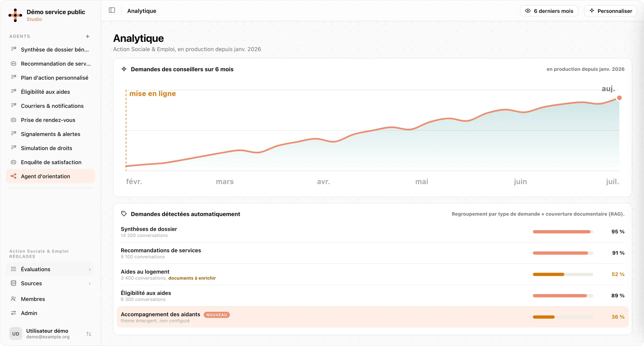This screenshot has width=644, height=346.
Task: Click the Recommandations de services 91 % bar
Action: tap(563, 253)
